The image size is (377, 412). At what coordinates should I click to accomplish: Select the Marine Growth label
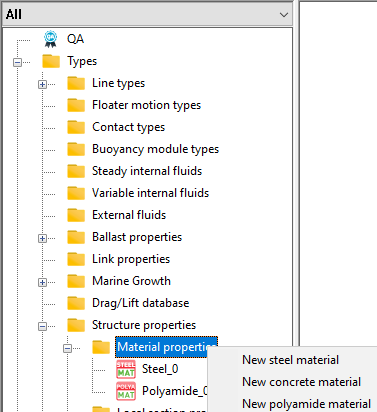tap(131, 281)
